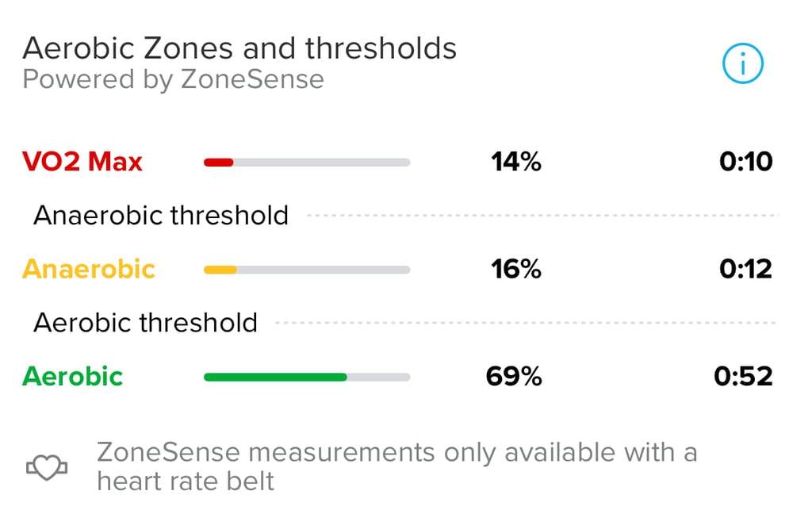The height and width of the screenshot is (510, 812).
Task: Open the Anaerobic threshold label
Action: coord(160,214)
